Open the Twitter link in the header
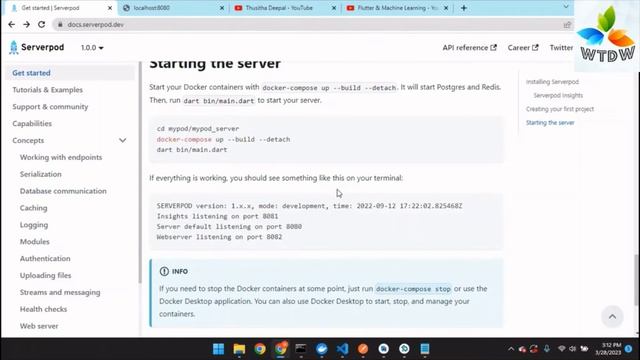Viewport: 640px width, 360px height. (x=561, y=48)
